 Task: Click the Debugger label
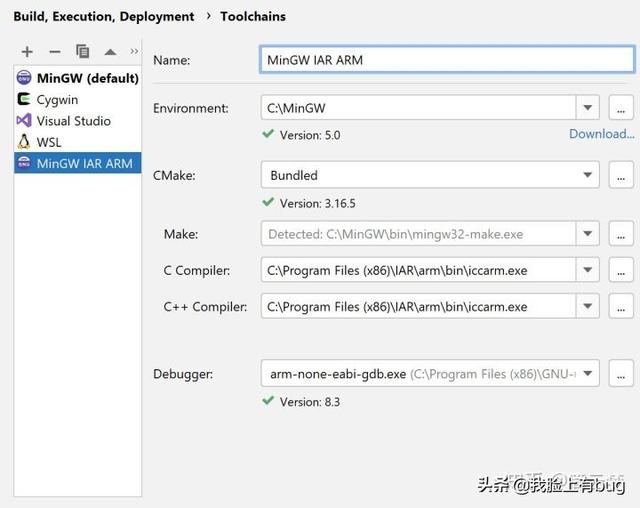pos(183,374)
